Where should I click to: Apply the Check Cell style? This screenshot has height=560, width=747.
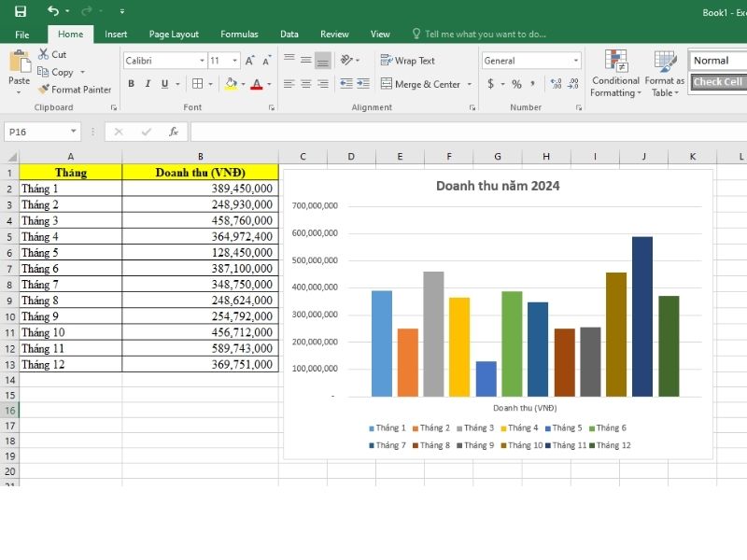717,82
